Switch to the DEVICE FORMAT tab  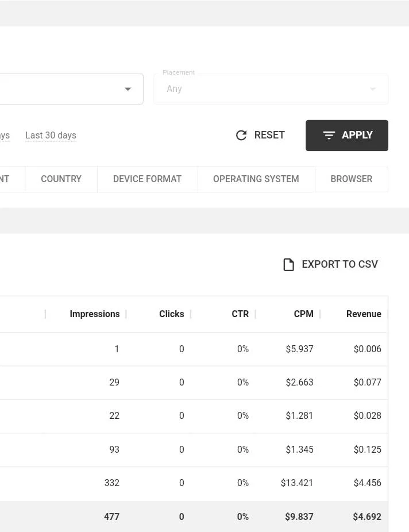click(x=147, y=179)
